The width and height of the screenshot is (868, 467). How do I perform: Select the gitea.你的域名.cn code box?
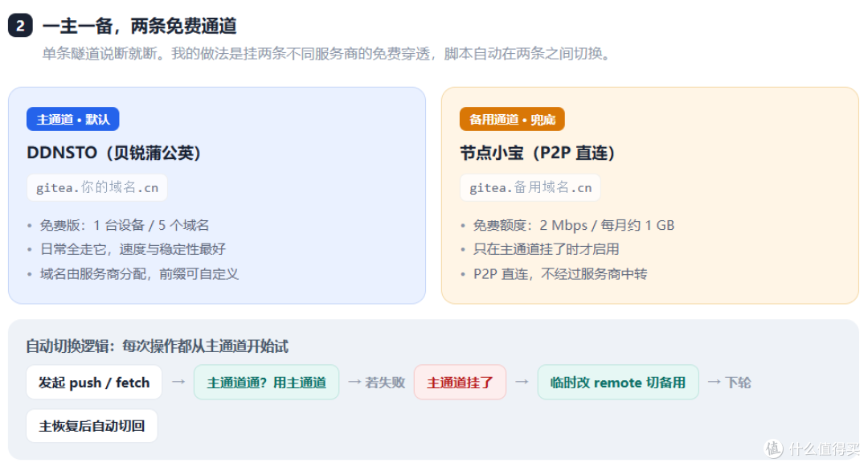pos(97,187)
